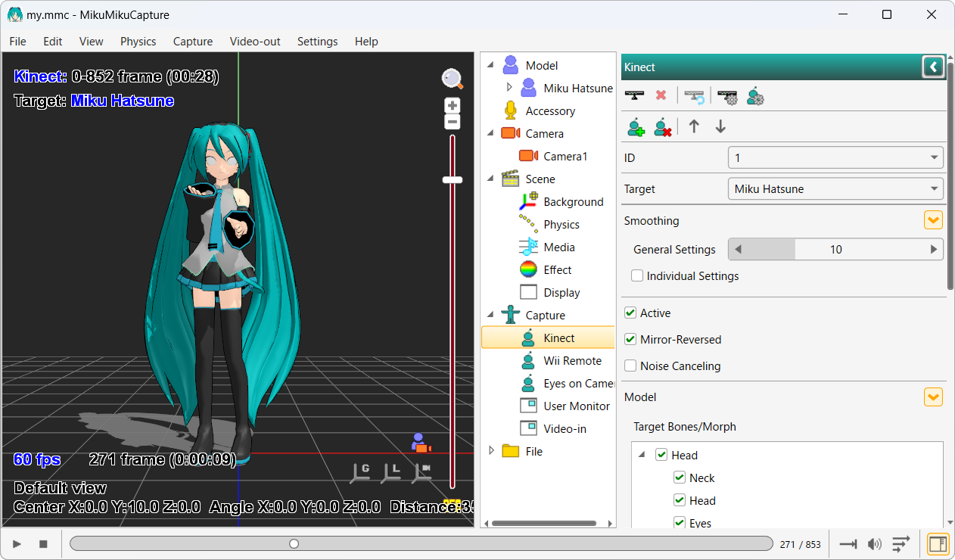955x560 pixels.
Task: Toggle the side panel layout view
Action: tap(938, 543)
